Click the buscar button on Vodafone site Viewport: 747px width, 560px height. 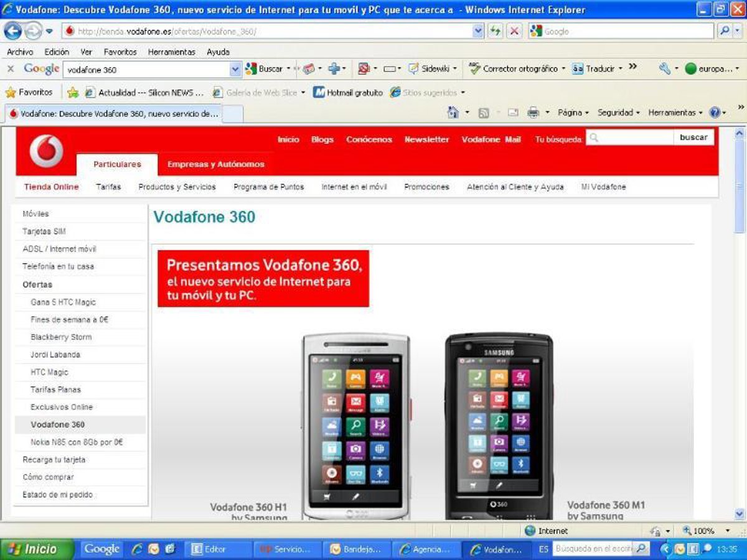pos(693,138)
